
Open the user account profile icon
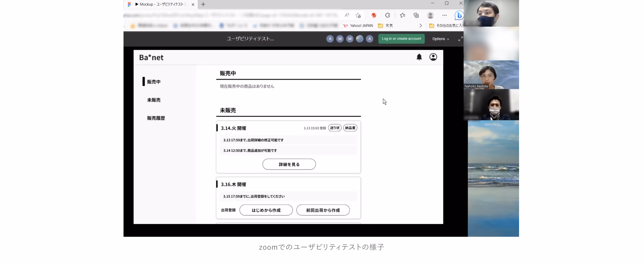coord(433,57)
